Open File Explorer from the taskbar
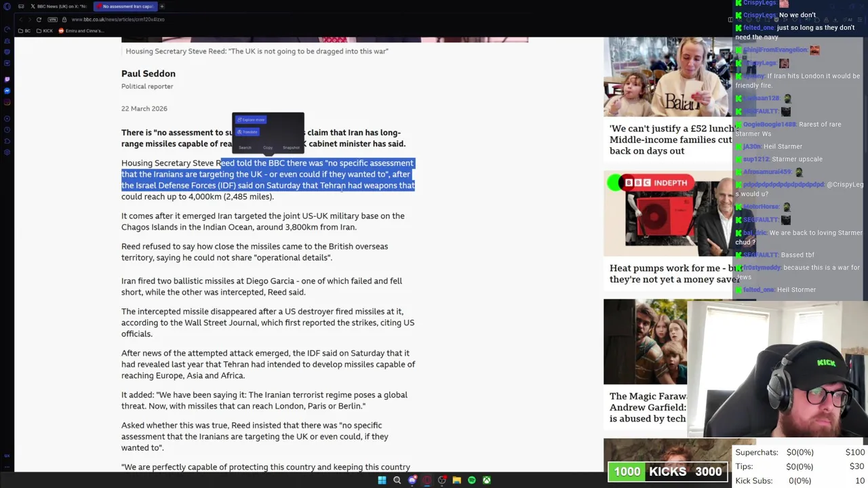This screenshot has width=868, height=488. tap(457, 480)
